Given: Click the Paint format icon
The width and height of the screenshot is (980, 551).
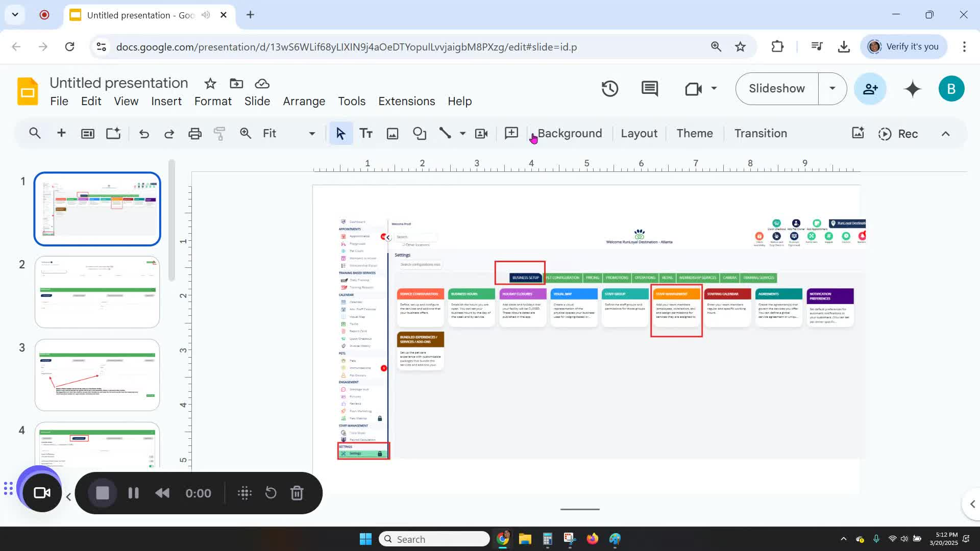Looking at the screenshot, I should 219,134.
